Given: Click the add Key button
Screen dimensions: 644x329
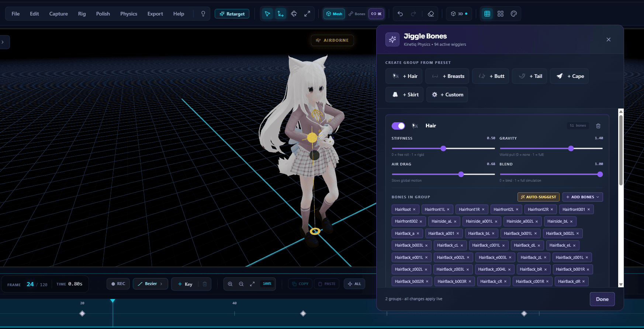Looking at the screenshot, I should (x=185, y=284).
